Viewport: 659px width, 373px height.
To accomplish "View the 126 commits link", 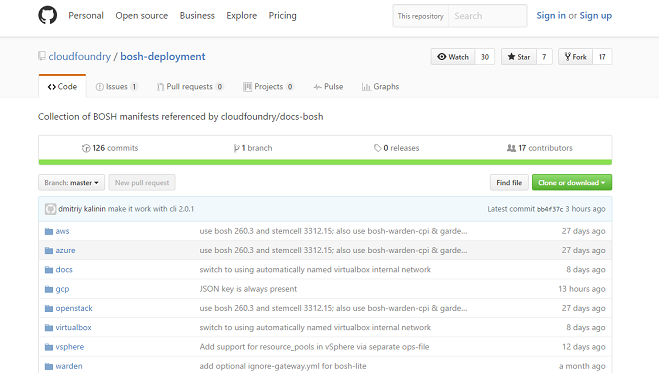I will coord(110,148).
